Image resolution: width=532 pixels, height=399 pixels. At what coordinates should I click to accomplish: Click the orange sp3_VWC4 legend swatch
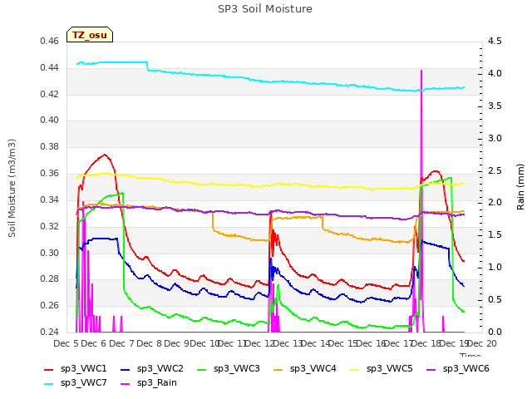pos(278,369)
